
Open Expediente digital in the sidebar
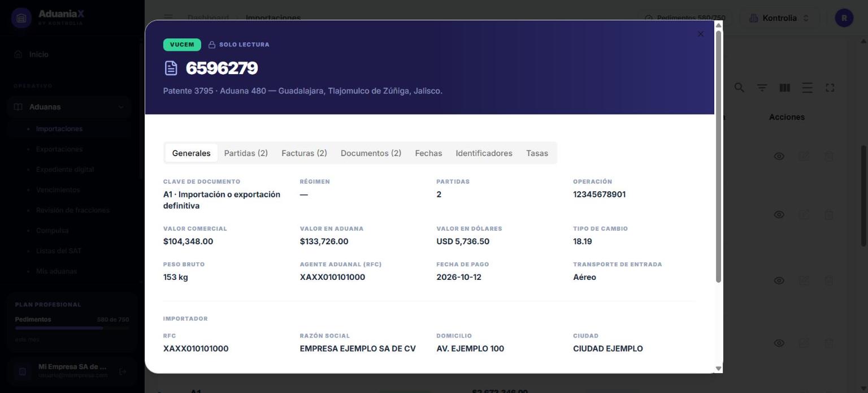(x=65, y=170)
